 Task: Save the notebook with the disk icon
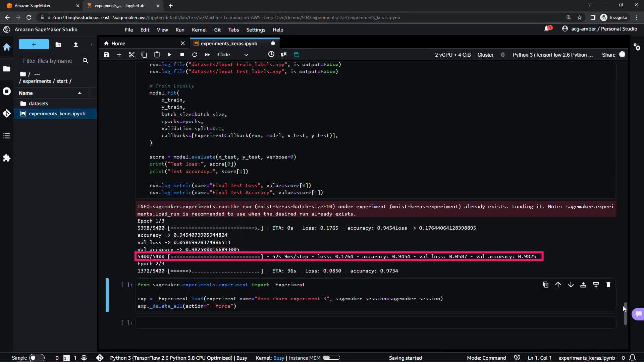pos(107,55)
